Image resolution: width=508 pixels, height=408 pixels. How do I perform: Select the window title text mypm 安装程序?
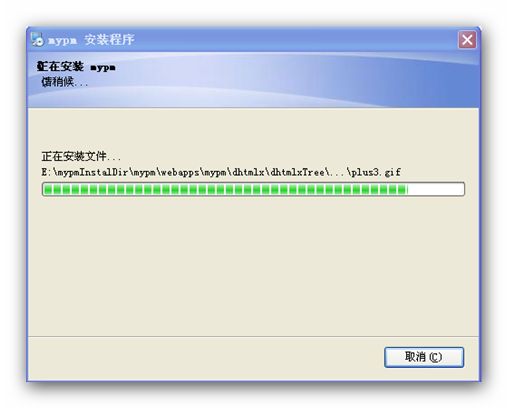pyautogui.click(x=91, y=40)
